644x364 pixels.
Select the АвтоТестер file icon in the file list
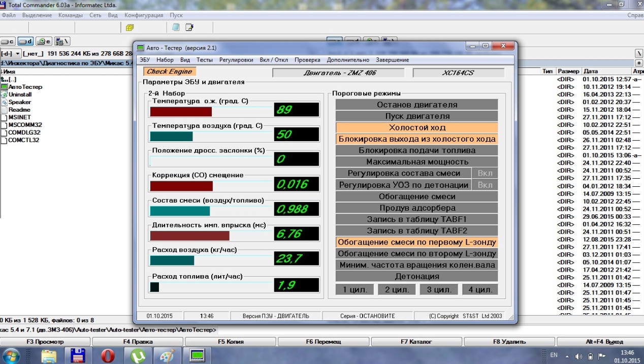tap(5, 87)
